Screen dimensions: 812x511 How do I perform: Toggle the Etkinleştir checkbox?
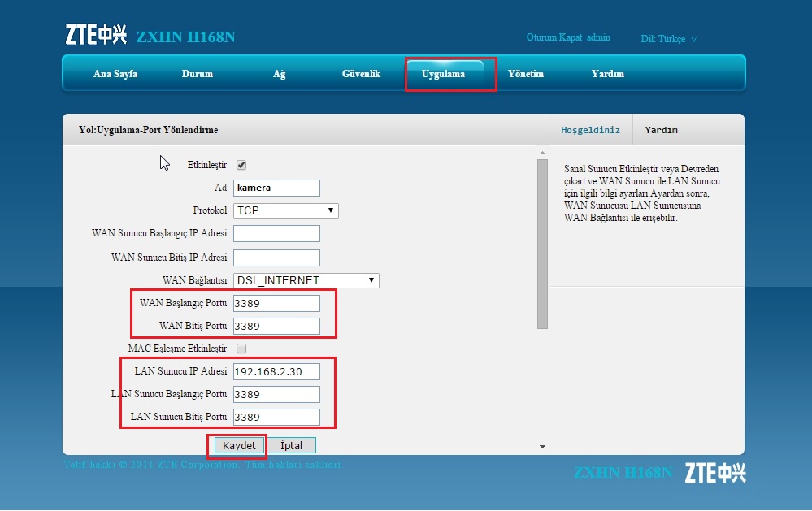(x=241, y=165)
